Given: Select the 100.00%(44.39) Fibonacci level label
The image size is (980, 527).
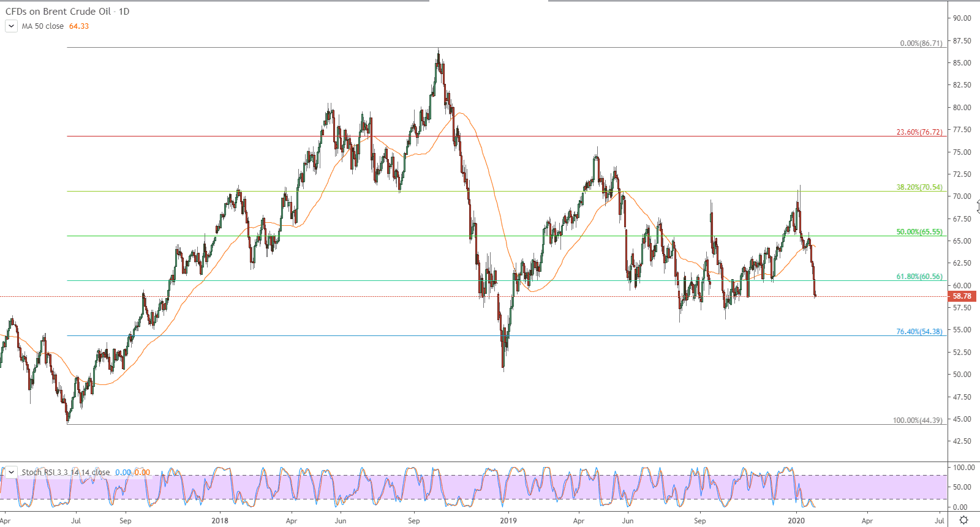Looking at the screenshot, I should coord(918,420).
